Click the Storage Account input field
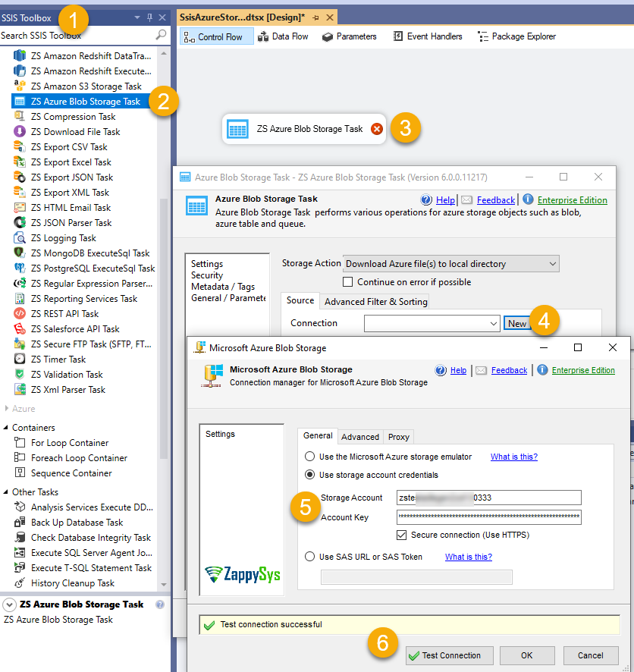The width and height of the screenshot is (634, 672). pyautogui.click(x=488, y=498)
